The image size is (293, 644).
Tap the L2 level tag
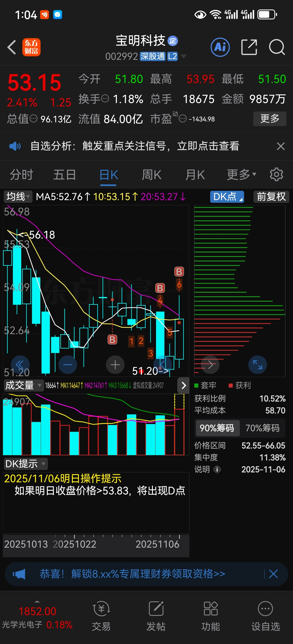coord(173,56)
